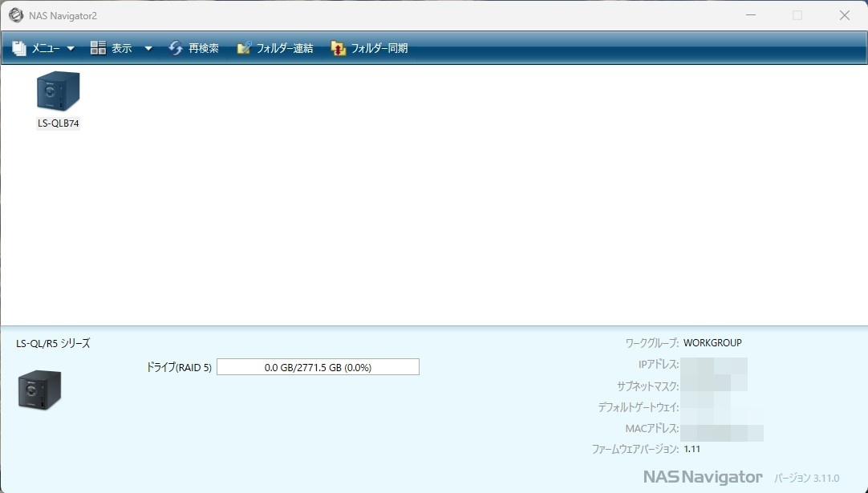Click the ドライブ(RAID 5) label
The width and height of the screenshot is (868, 493).
tap(179, 367)
